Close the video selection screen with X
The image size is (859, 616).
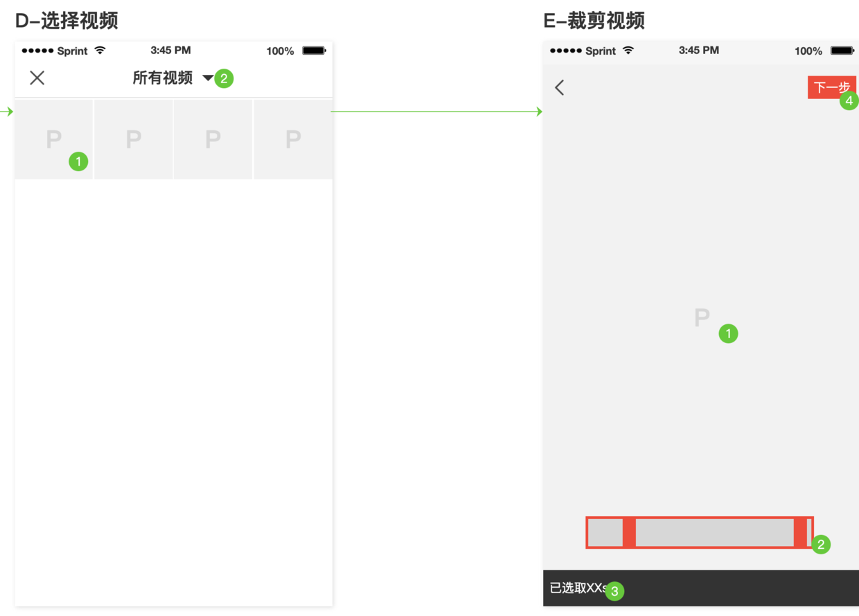37,78
